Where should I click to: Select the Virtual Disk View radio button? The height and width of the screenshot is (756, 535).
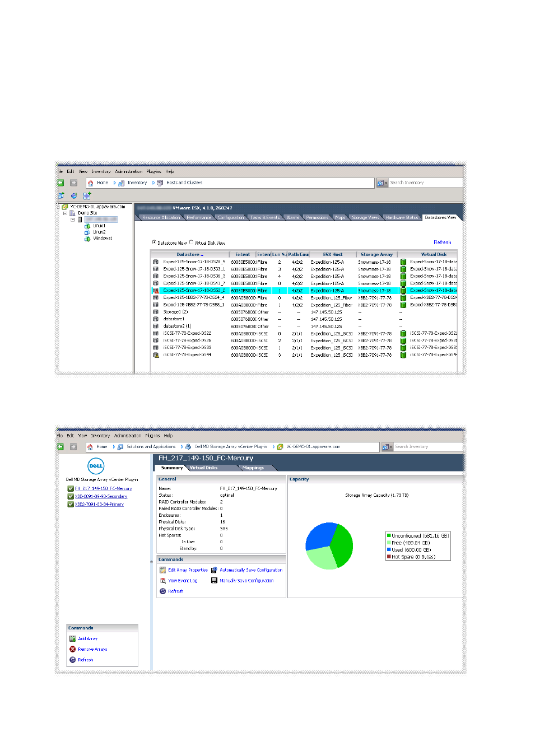pos(191,242)
